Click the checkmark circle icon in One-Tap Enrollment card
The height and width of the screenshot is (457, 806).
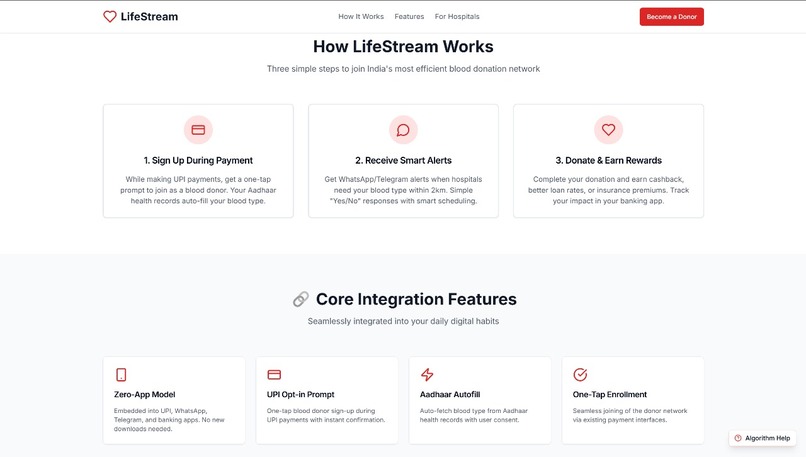(x=580, y=374)
